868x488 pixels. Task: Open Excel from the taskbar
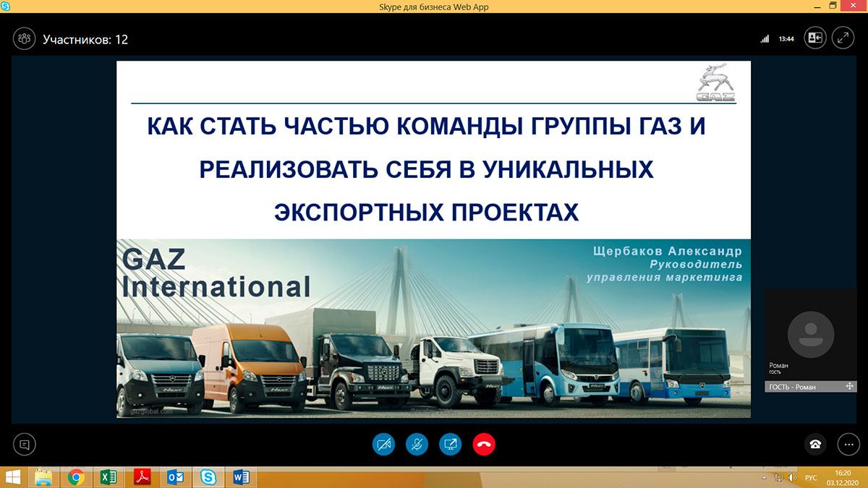click(109, 477)
